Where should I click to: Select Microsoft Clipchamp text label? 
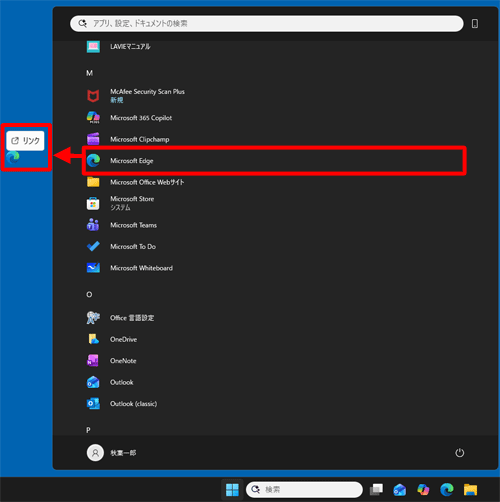coord(140,139)
